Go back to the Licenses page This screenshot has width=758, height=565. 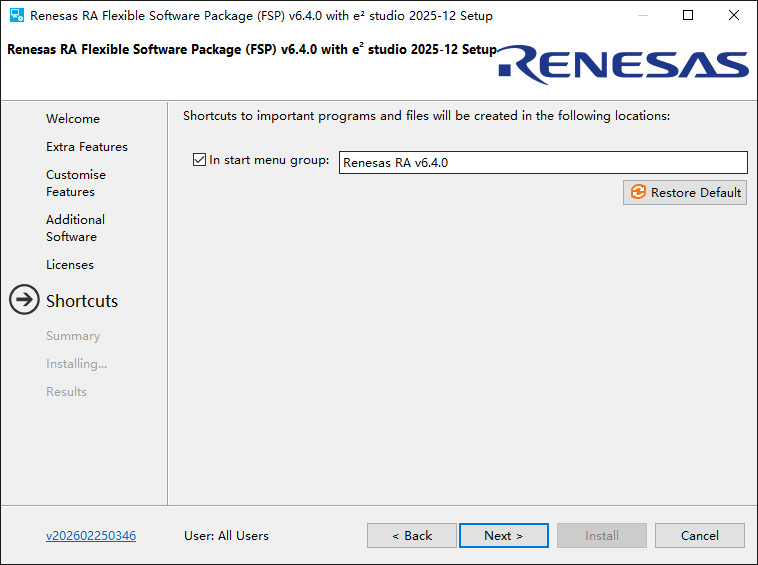pos(411,536)
